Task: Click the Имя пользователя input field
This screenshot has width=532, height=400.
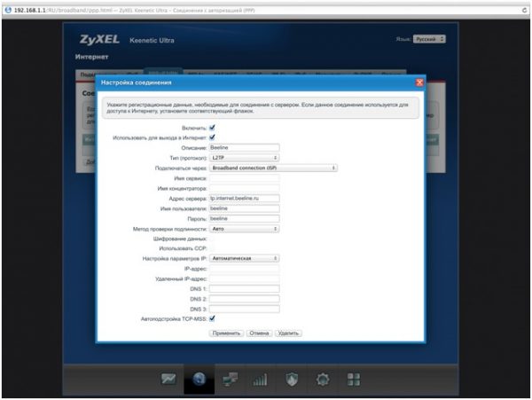Action: (245, 208)
